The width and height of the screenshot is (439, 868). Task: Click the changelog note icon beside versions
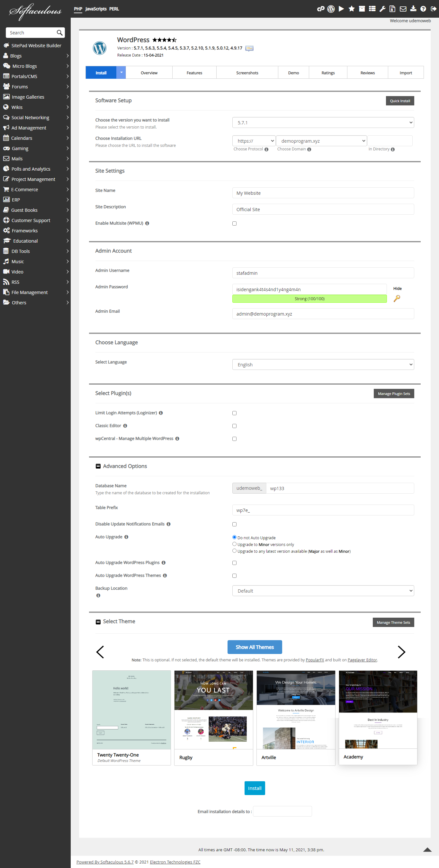(249, 48)
